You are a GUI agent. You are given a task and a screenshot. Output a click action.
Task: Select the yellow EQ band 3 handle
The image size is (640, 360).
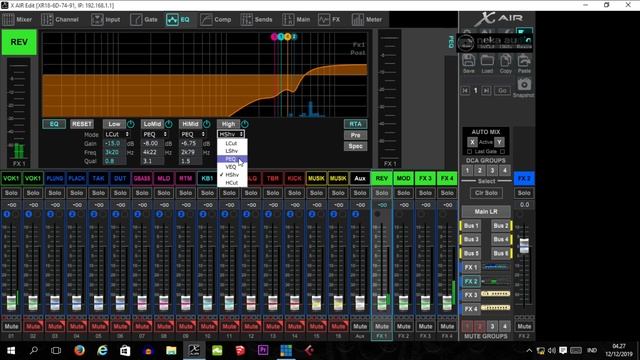click(x=288, y=37)
